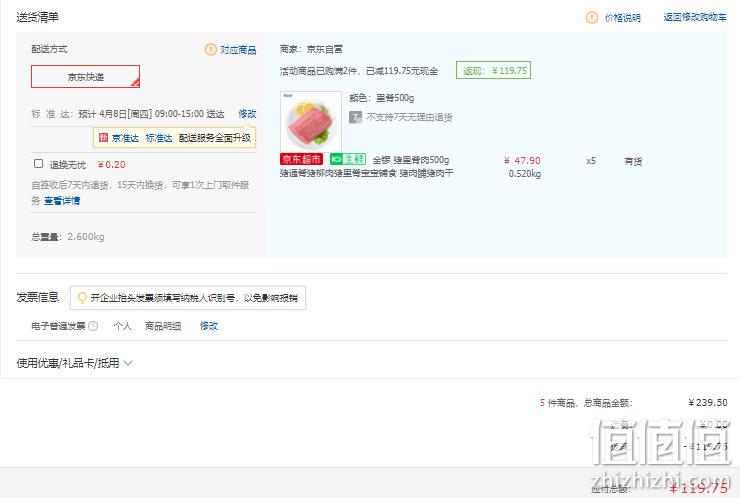Expand 使用优惠/礼品卡/抵用 section
Viewport: 740px width, 498px height.
point(75,363)
